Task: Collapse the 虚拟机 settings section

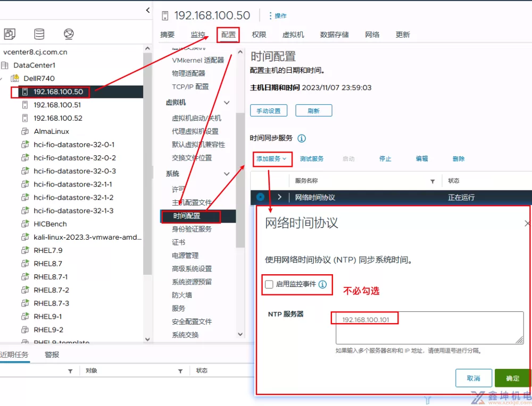Action: (x=227, y=103)
